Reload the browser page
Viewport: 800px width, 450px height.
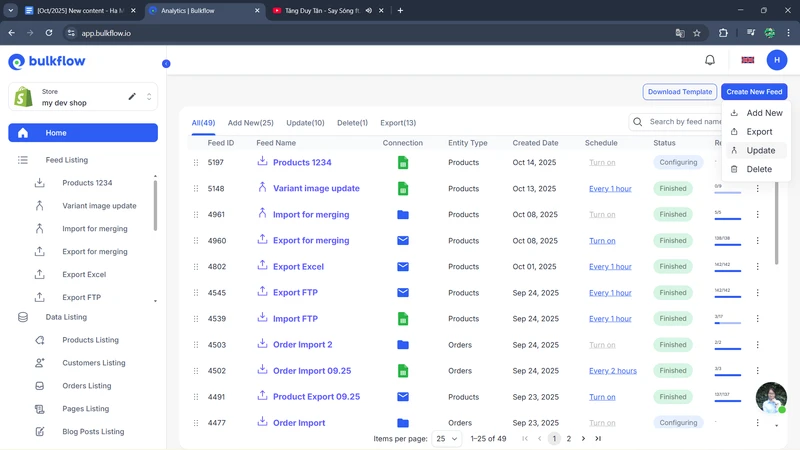click(x=49, y=33)
